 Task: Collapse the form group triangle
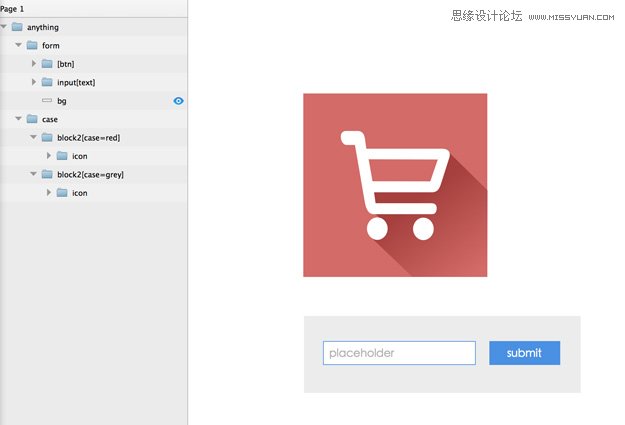point(18,45)
